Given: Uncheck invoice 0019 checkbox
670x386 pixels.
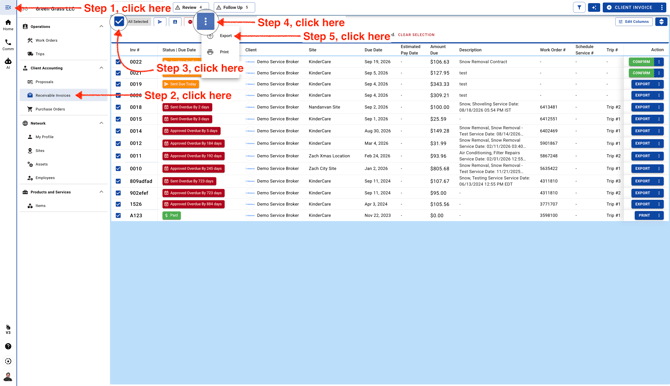Looking at the screenshot, I should pos(118,84).
